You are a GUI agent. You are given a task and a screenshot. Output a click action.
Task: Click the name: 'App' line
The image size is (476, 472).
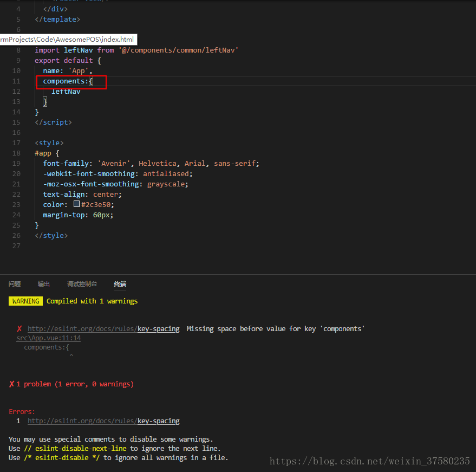(x=67, y=71)
